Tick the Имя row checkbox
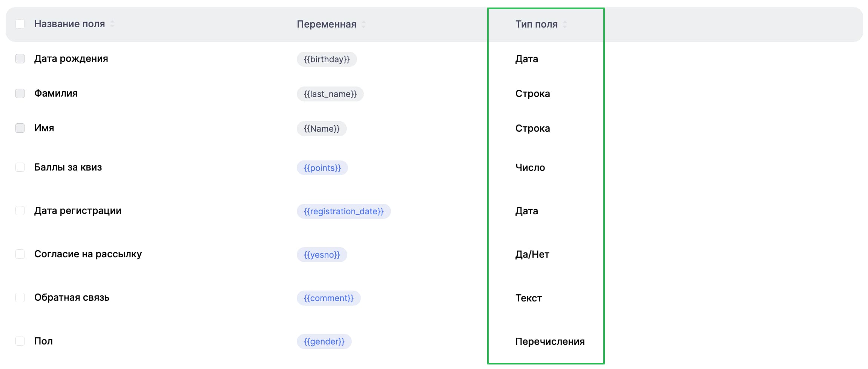Image resolution: width=868 pixels, height=369 pixels. click(x=20, y=128)
